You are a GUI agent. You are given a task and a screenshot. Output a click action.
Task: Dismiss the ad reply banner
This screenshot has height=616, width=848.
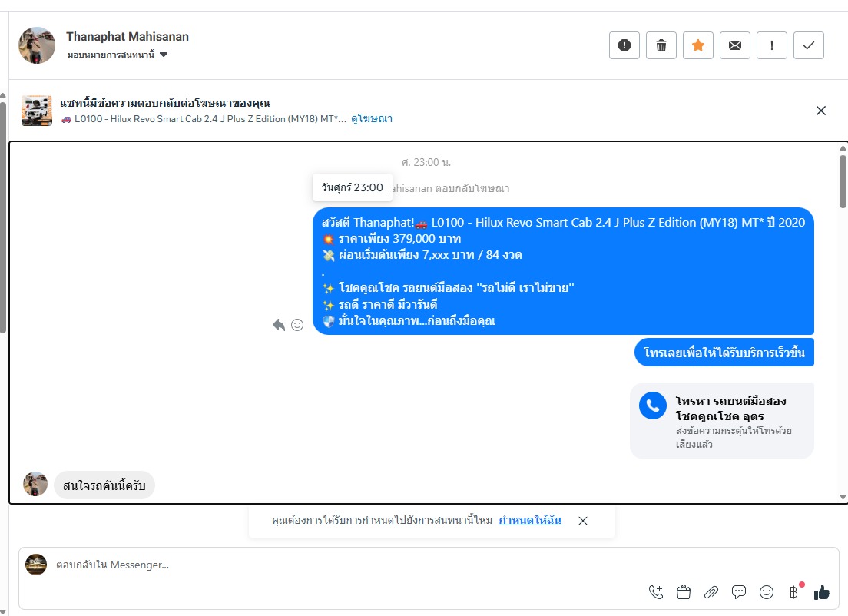pyautogui.click(x=820, y=111)
